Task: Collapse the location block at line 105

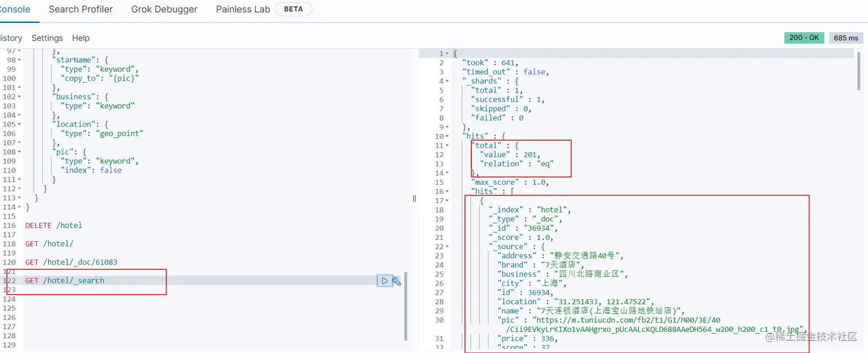Action: [x=20, y=124]
